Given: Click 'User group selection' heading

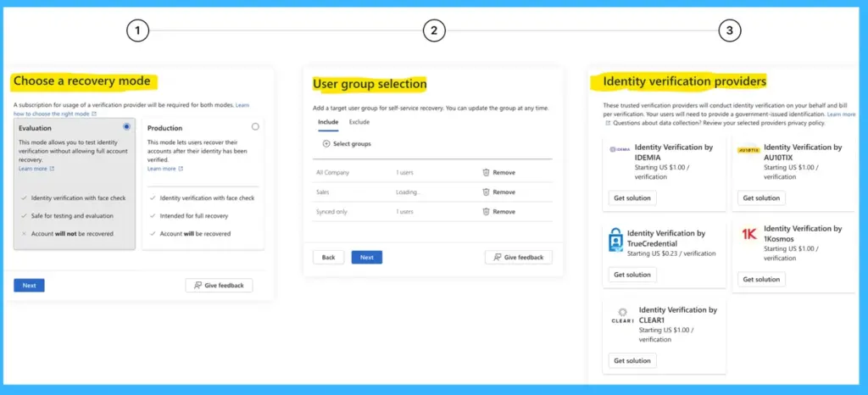Looking at the screenshot, I should click(370, 84).
